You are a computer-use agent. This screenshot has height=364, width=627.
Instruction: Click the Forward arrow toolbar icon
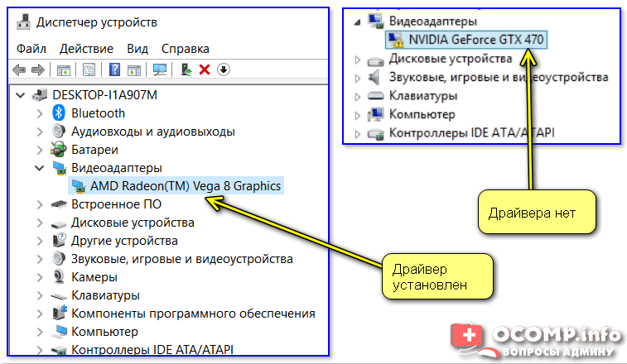pyautogui.click(x=38, y=70)
